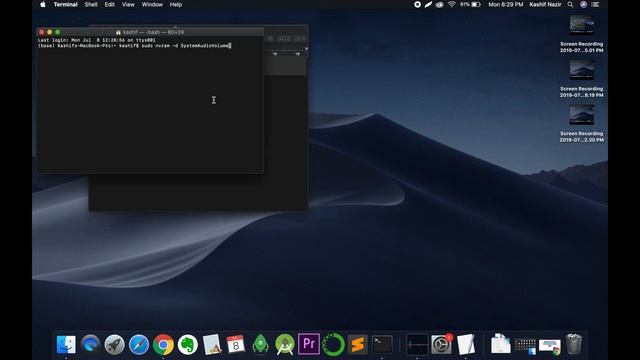Click the sudo nvram command line text
The height and width of the screenshot is (360, 640).
tap(186, 46)
